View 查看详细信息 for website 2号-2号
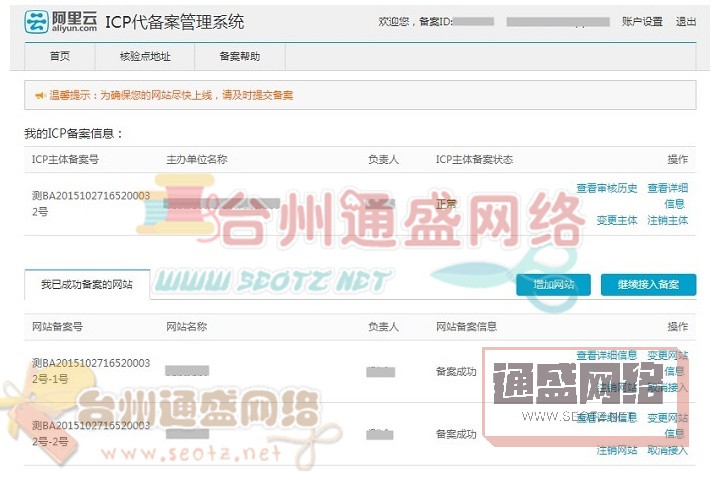Screen dimensions: 718x488 [606, 417]
